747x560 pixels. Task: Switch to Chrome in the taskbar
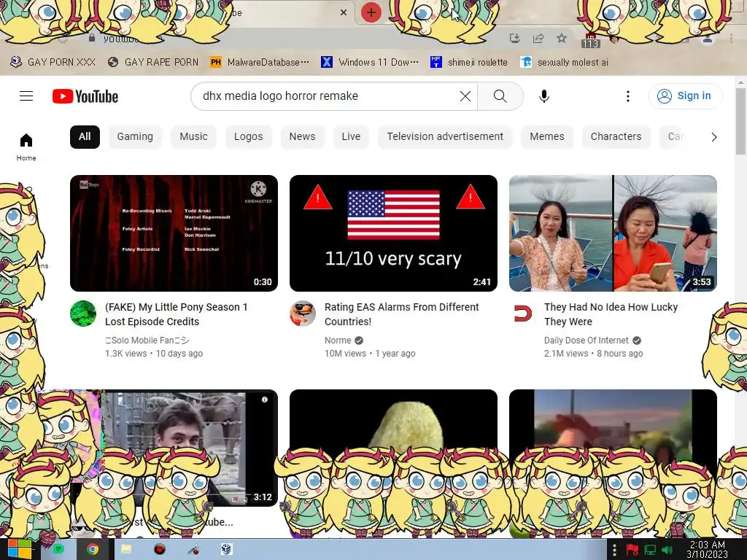coord(93,550)
